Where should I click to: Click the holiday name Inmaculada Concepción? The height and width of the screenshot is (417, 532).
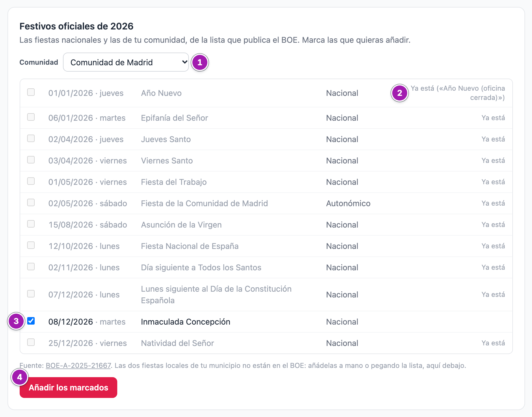tap(186, 322)
